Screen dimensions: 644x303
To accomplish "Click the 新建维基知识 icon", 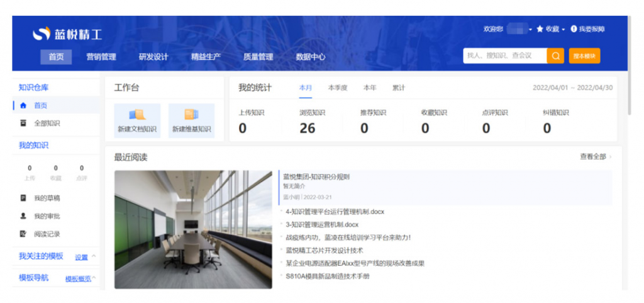I will (x=191, y=115).
